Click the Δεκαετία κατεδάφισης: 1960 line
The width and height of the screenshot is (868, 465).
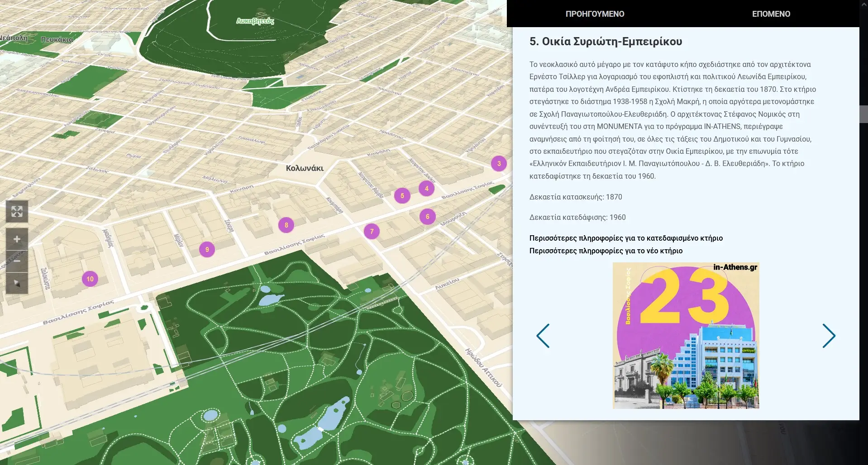click(577, 217)
